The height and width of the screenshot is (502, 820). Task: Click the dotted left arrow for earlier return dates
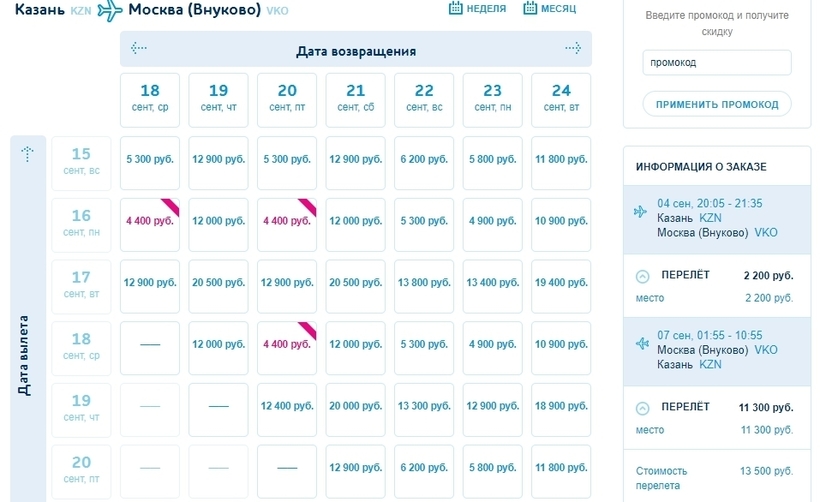coord(139,48)
